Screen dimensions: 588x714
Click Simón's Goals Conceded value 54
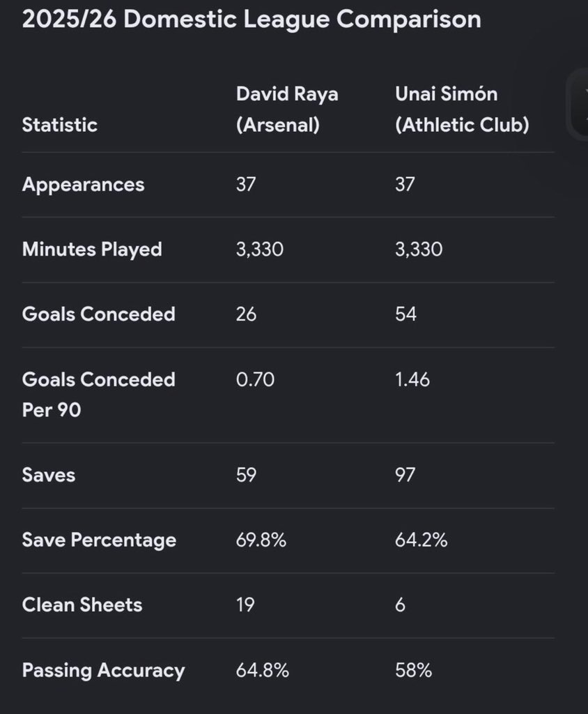click(405, 314)
